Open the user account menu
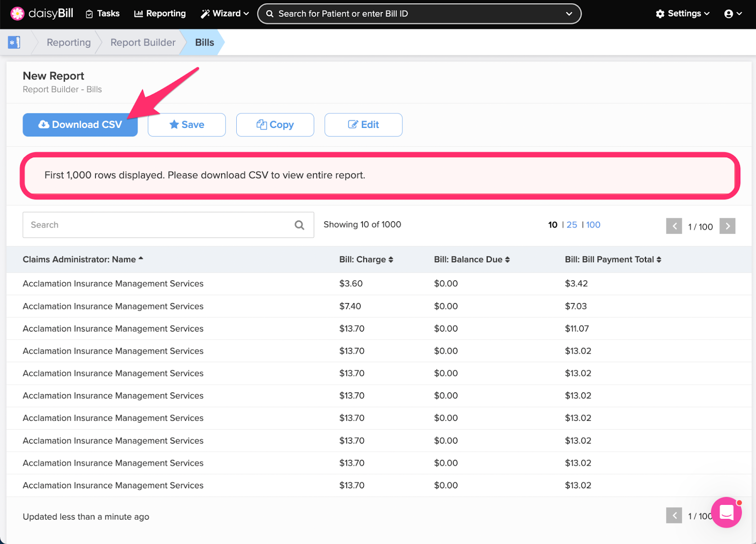 (x=733, y=14)
